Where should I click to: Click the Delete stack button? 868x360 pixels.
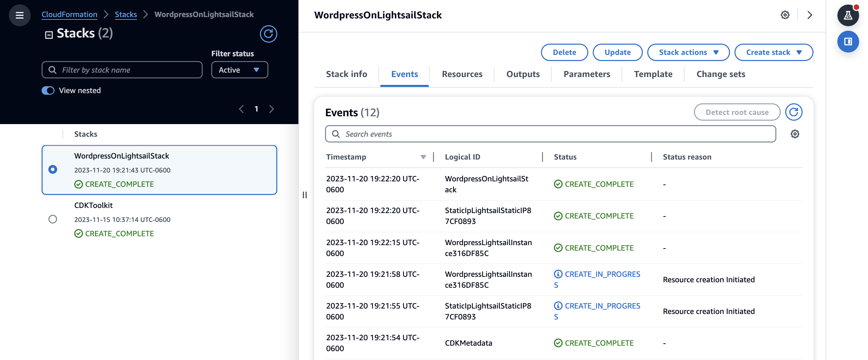point(564,52)
